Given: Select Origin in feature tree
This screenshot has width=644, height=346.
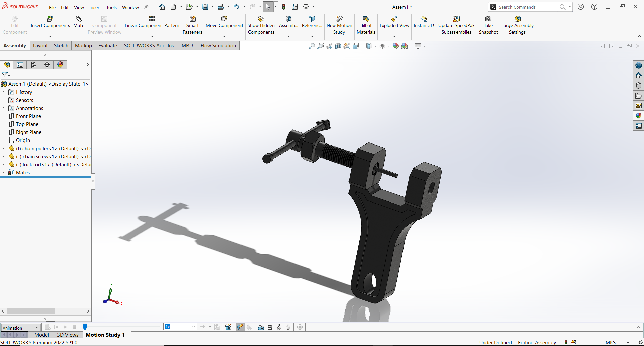Looking at the screenshot, I should 23,140.
